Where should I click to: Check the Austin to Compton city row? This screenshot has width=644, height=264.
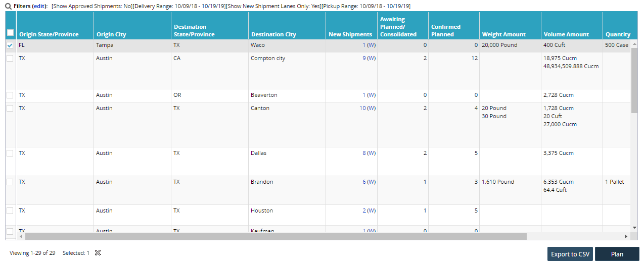[x=10, y=59]
